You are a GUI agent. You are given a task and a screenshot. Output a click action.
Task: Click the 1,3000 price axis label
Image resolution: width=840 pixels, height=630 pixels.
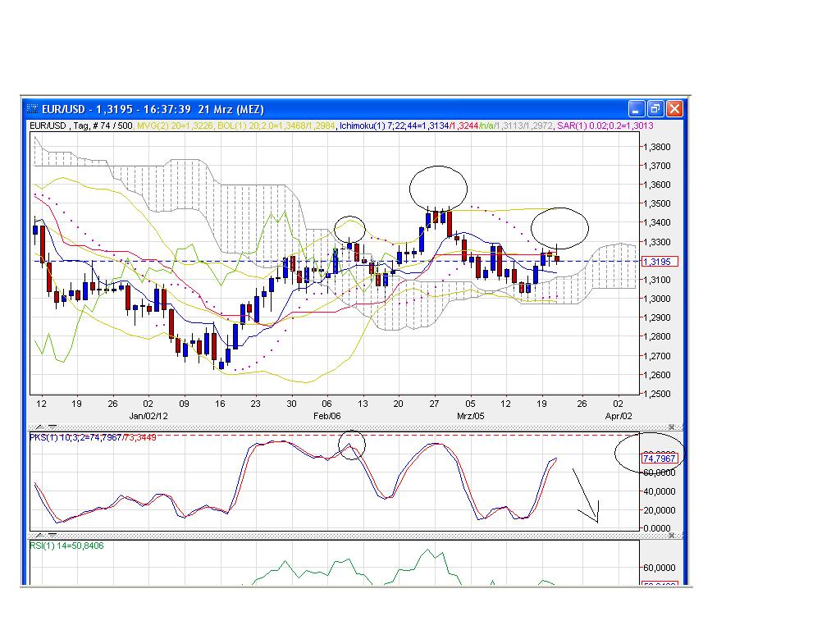(657, 299)
